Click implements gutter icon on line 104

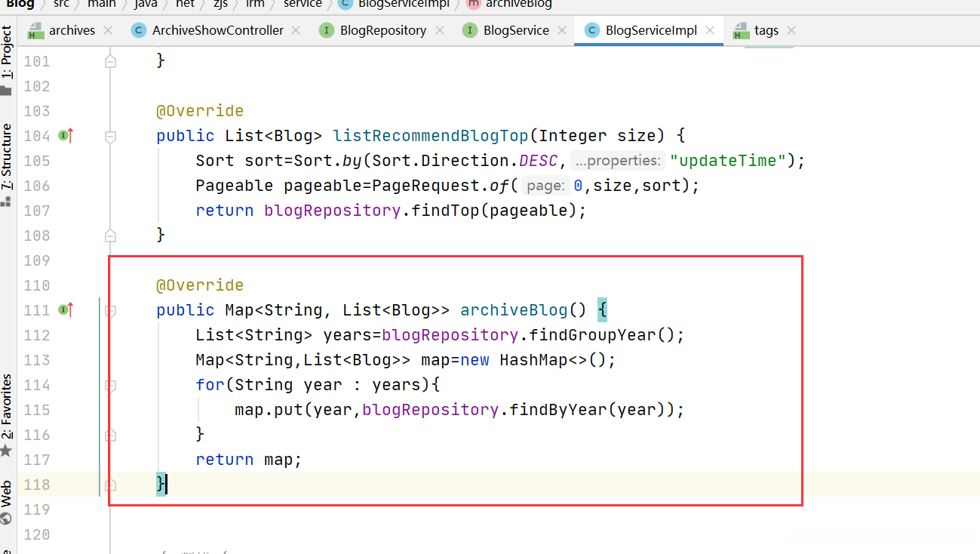point(66,136)
